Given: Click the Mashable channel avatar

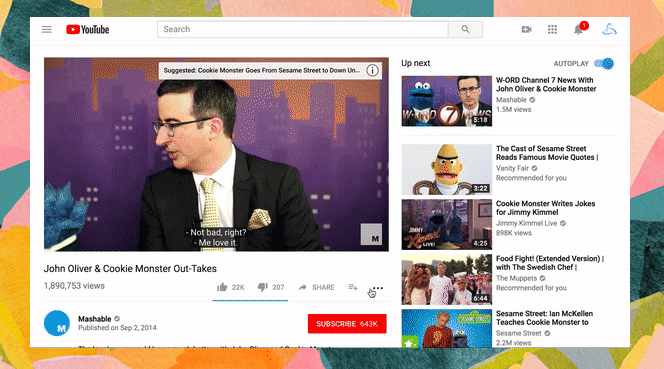Looking at the screenshot, I should (57, 323).
